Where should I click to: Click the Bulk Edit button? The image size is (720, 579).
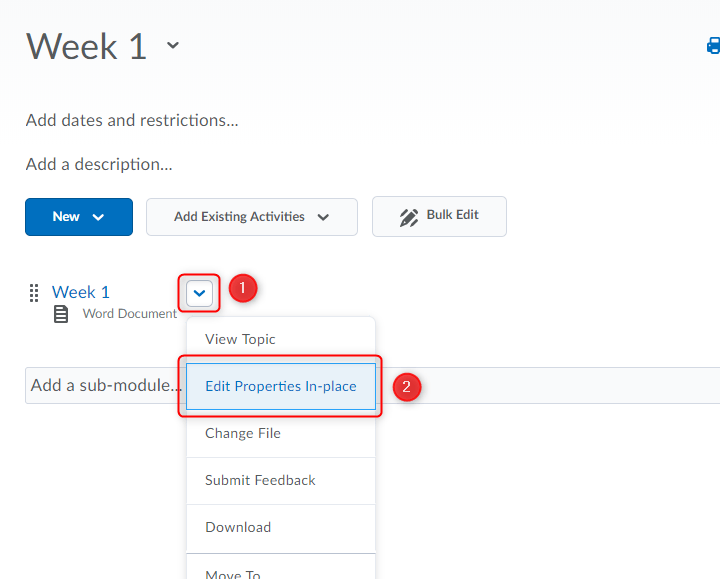(439, 216)
